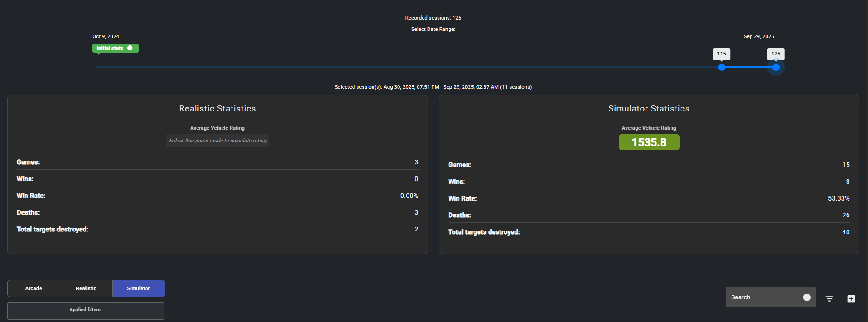868x322 pixels.
Task: Focus the Search input field
Action: coord(764,297)
